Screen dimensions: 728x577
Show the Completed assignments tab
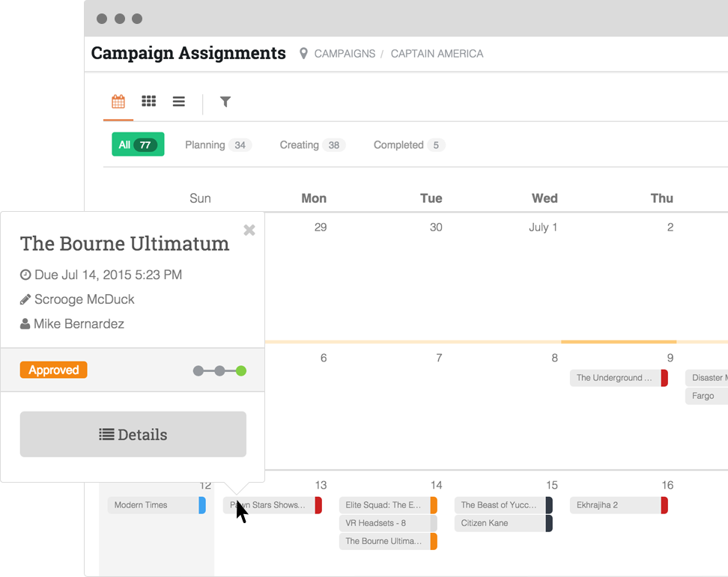[409, 145]
